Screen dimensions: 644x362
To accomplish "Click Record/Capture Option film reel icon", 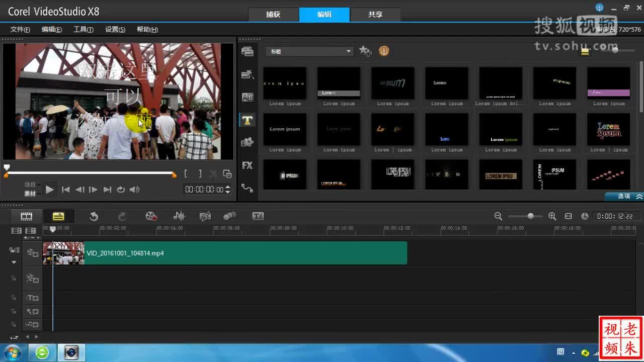I will [x=151, y=216].
